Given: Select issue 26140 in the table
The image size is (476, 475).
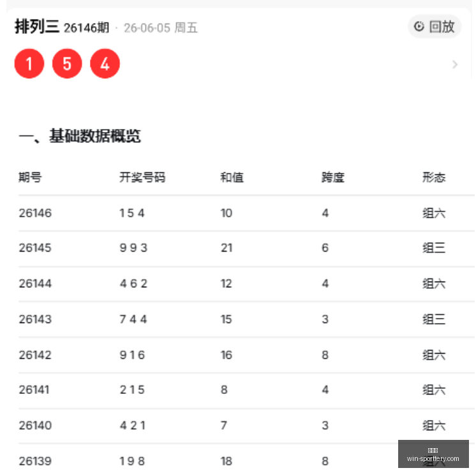Looking at the screenshot, I should pos(35,425).
